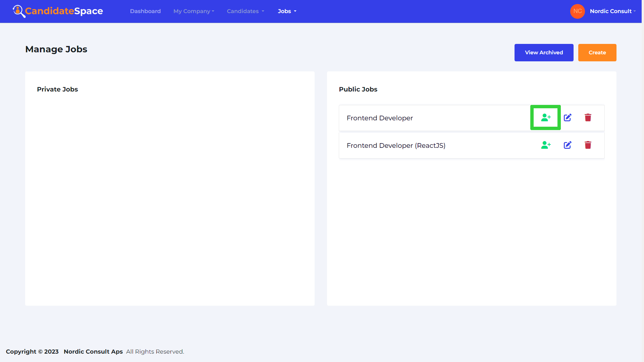Click View Archived to see archived jobs
644x362 pixels.
pyautogui.click(x=544, y=53)
